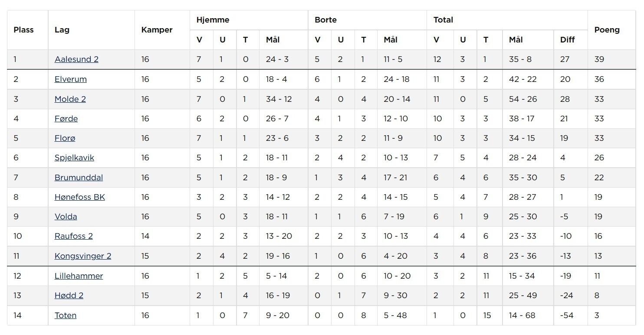Open the Raufoss 2 team link
Viewport: 644px width, 335px height.
point(74,236)
